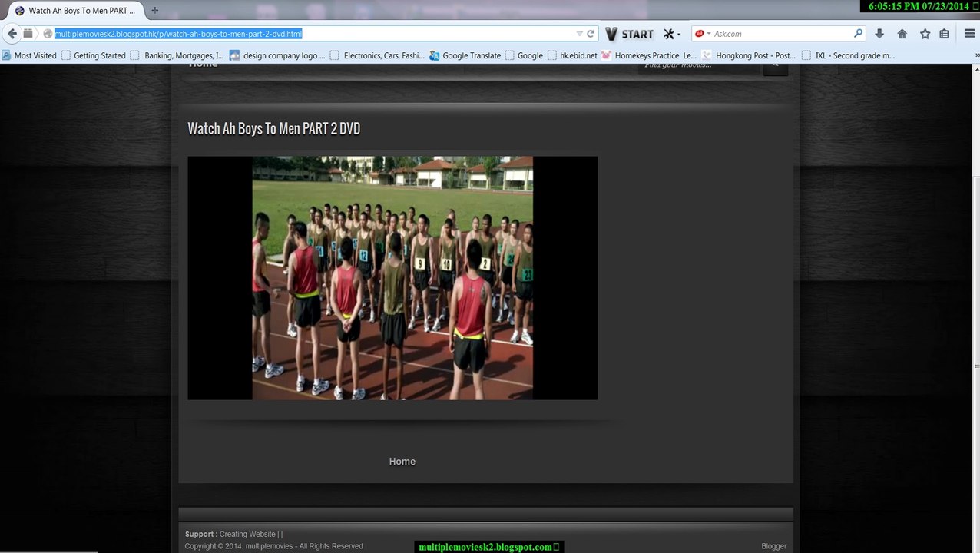
Task: Click the history folder icon next to the back arrow
Action: 28,34
